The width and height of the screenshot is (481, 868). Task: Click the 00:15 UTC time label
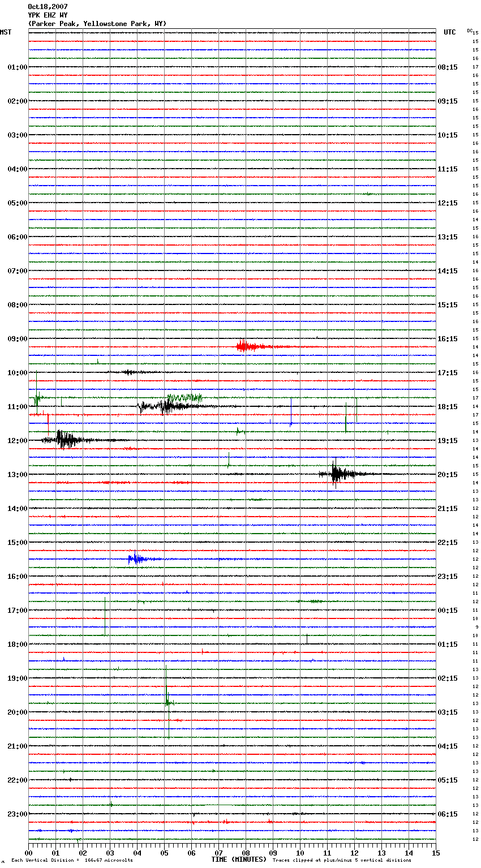[x=448, y=611]
